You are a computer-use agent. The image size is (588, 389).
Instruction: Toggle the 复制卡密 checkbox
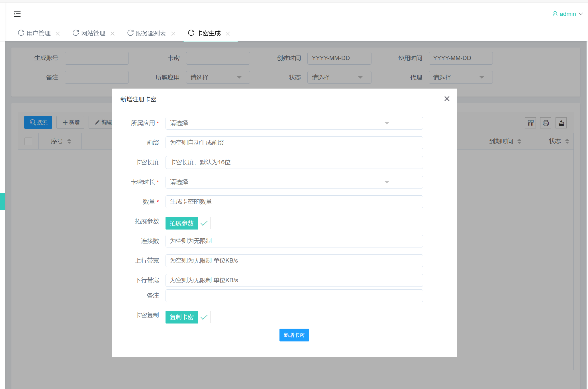tap(188, 317)
